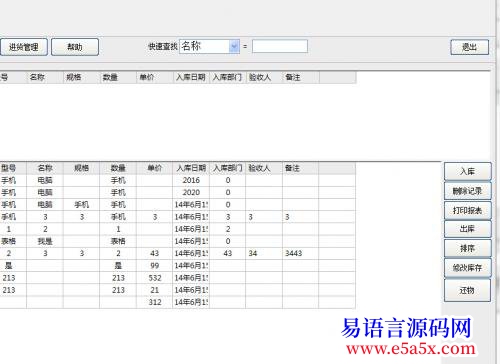Select the 单价 cell showing 312

154,302
